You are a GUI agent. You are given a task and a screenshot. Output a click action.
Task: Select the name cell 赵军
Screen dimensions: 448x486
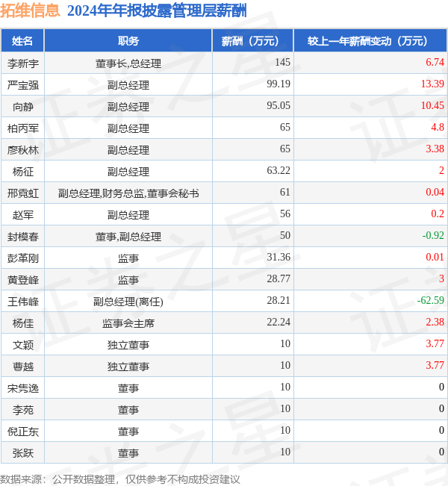coord(23,215)
